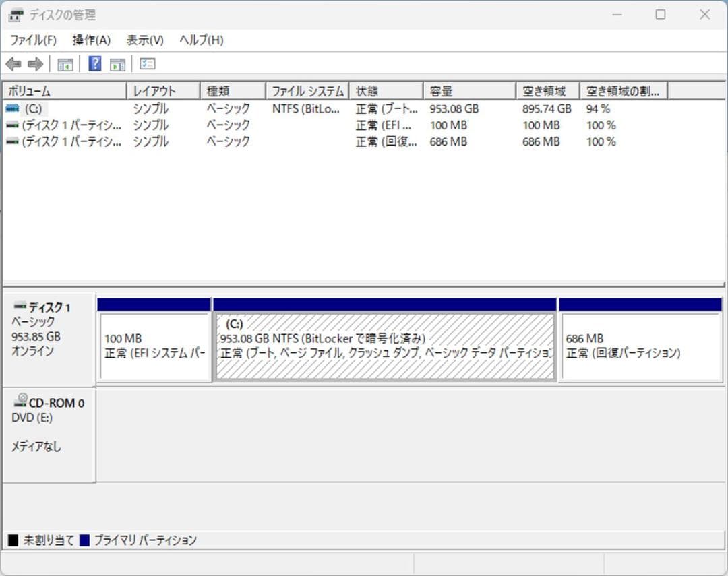The height and width of the screenshot is (576, 728).
Task: Click the Disk Management icon in the title bar
Action: click(x=15, y=14)
